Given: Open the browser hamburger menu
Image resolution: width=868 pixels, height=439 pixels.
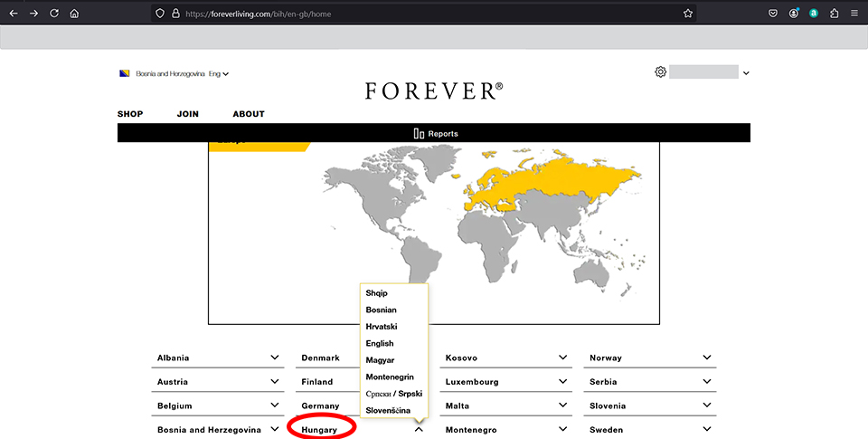Looking at the screenshot, I should tap(854, 14).
